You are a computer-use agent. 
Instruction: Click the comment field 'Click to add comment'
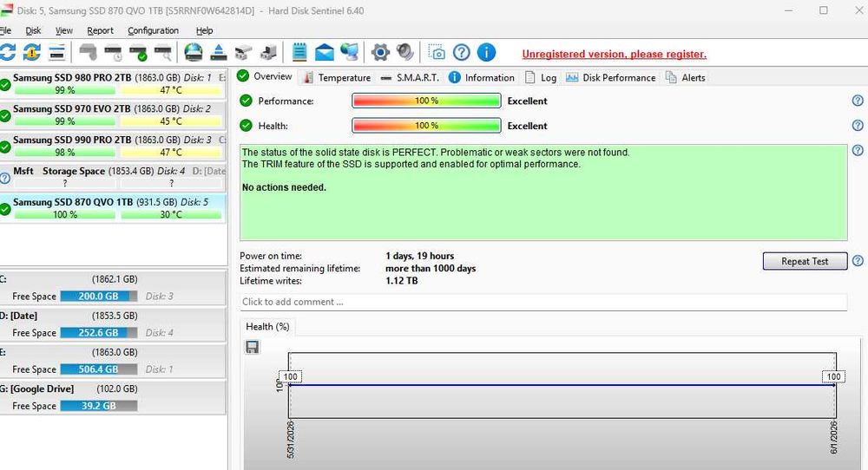543,302
